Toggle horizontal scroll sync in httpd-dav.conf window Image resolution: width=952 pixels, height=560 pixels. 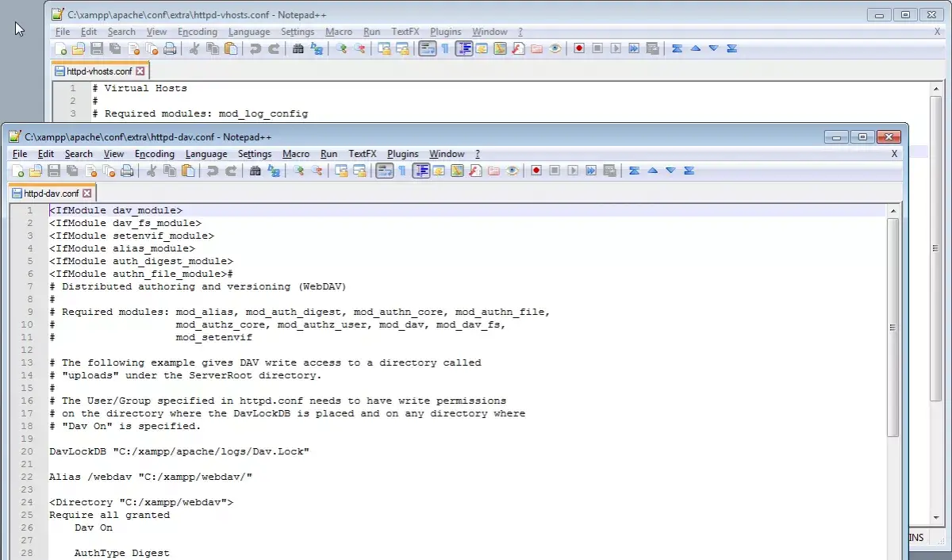coord(359,171)
